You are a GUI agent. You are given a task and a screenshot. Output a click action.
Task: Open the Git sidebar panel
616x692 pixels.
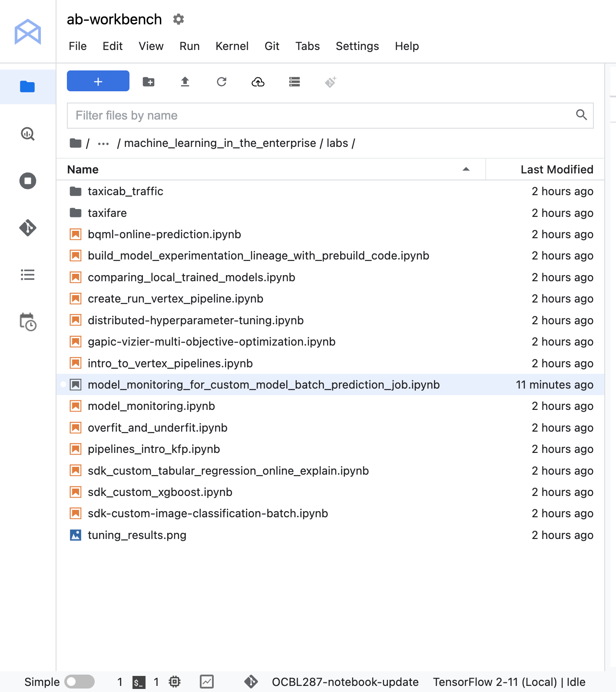[28, 228]
